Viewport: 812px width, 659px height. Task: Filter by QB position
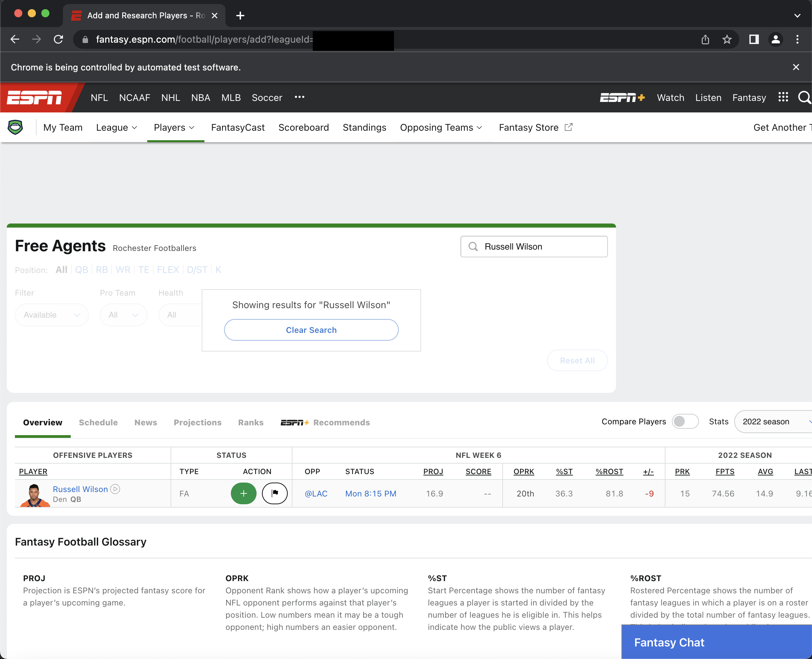click(82, 270)
